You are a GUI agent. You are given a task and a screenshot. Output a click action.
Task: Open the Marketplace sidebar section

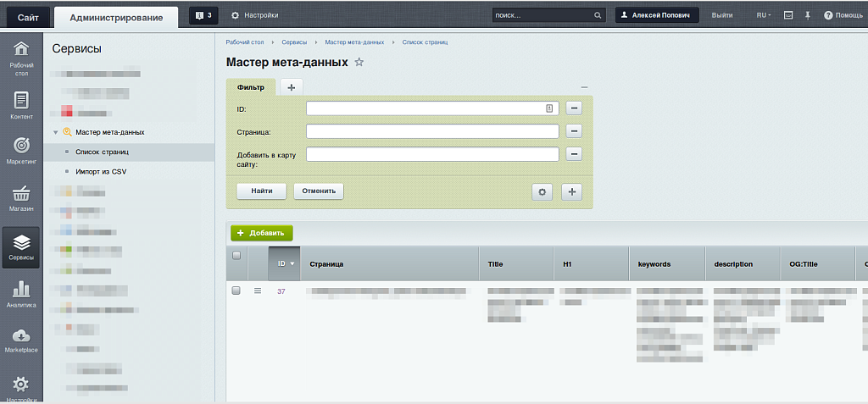tap(21, 340)
